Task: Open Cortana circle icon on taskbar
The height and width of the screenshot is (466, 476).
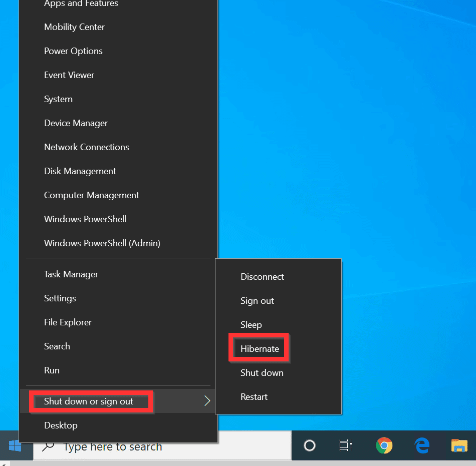Action: [309, 445]
